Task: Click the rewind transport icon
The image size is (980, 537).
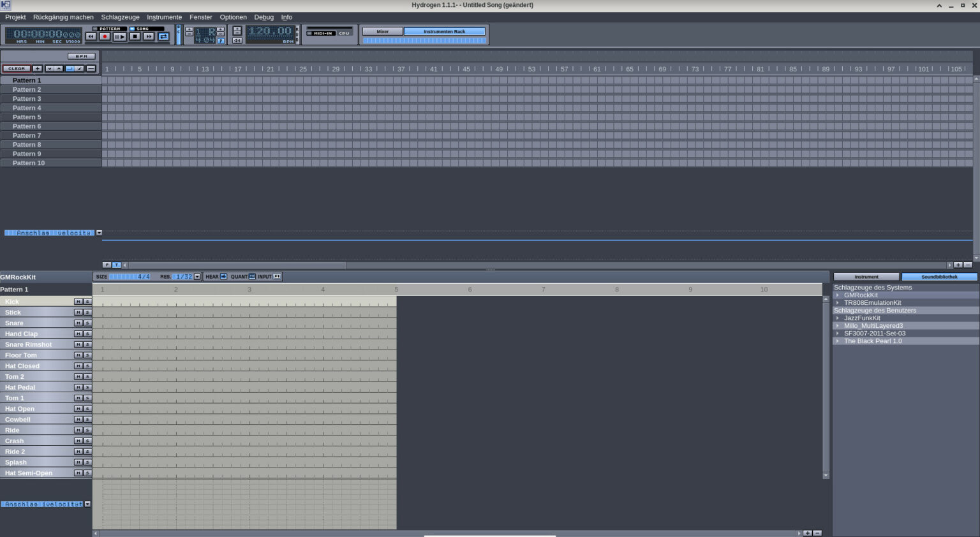Action: tap(92, 36)
